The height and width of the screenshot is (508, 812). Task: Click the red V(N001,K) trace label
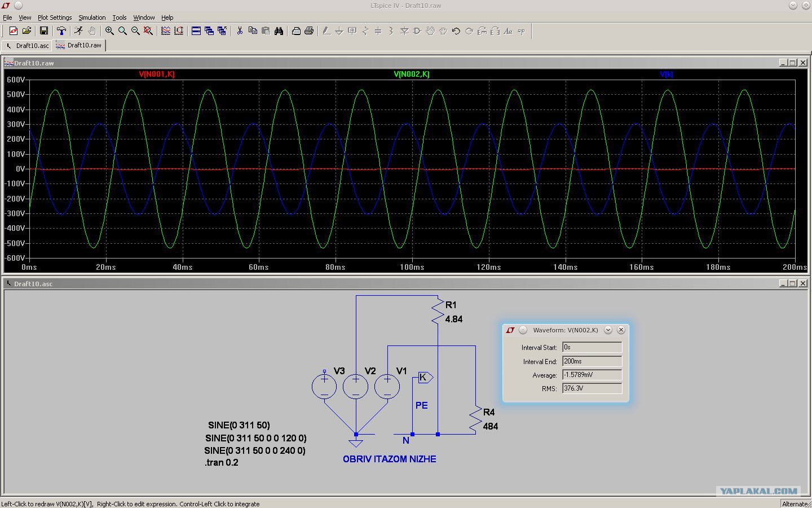pyautogui.click(x=157, y=74)
